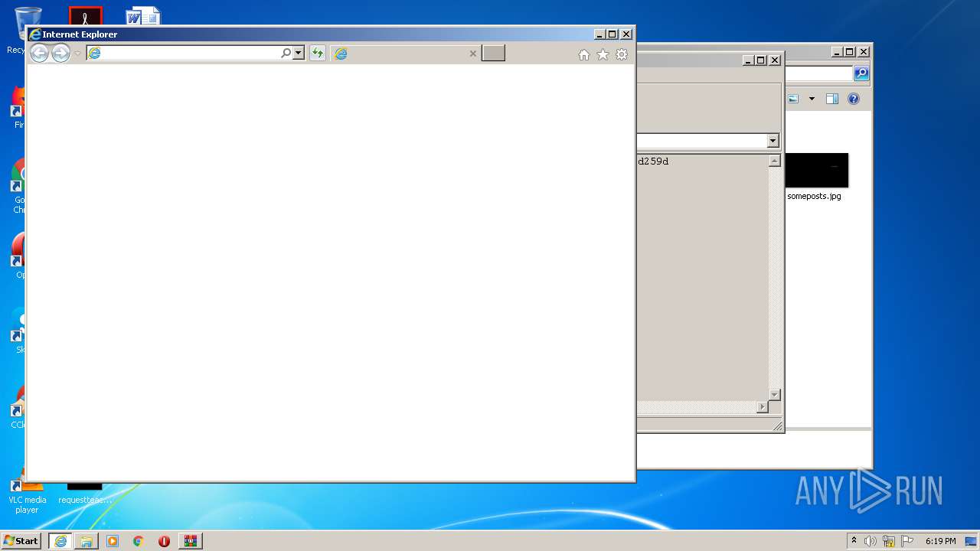The image size is (980, 551).
Task: Click the Internet Explorer address bar
Action: tap(184, 53)
